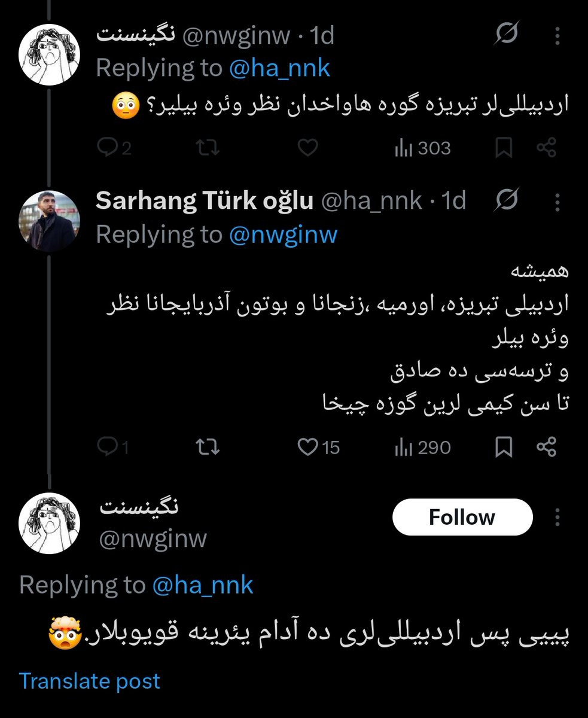Share Sarhang Türk oğlu's tweet
The image size is (588, 718).
coord(547,447)
